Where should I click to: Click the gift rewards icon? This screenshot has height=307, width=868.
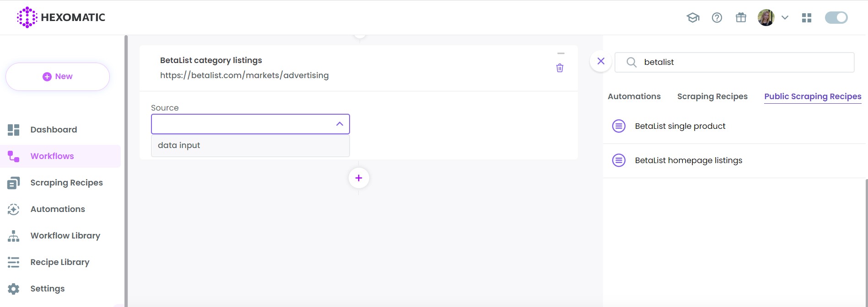pos(741,17)
